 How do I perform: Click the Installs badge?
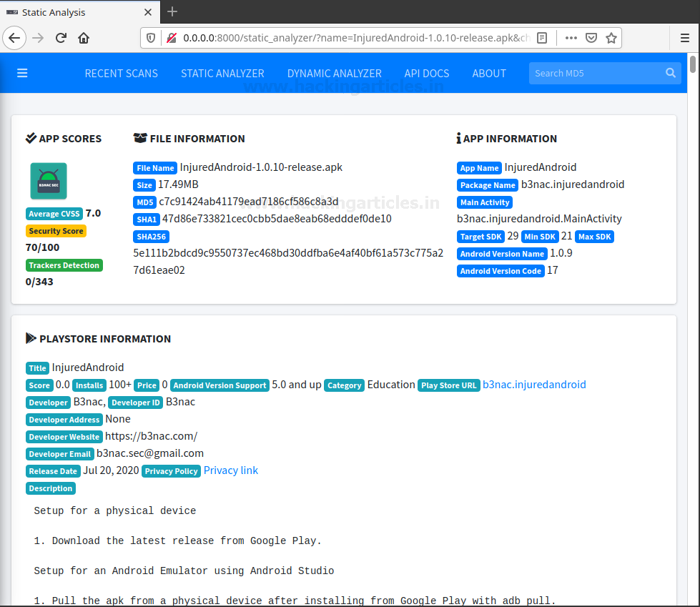pos(89,385)
